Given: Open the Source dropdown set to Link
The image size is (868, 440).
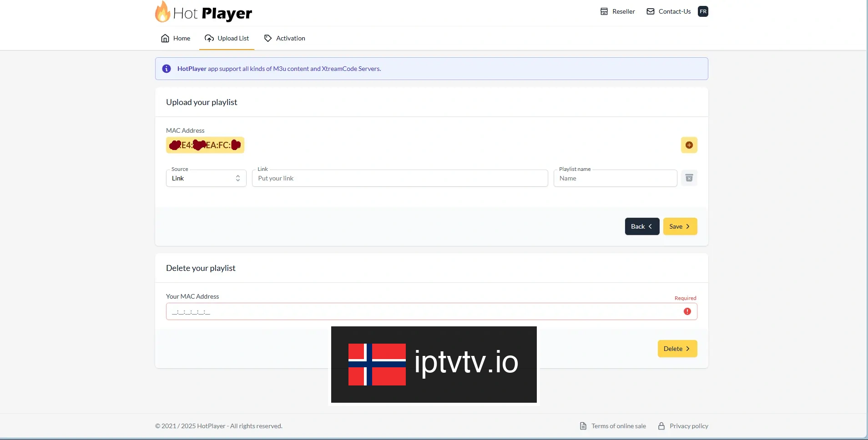Looking at the screenshot, I should coord(206,178).
